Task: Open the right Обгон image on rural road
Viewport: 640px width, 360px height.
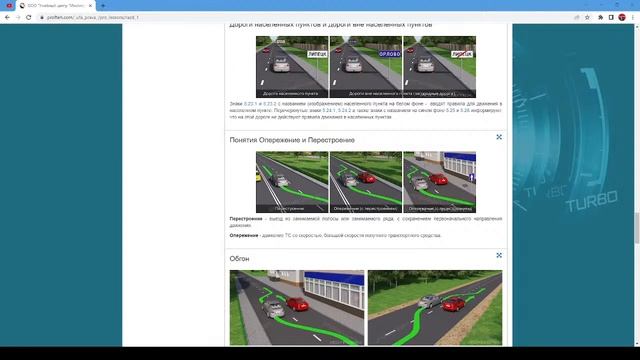Action: pos(435,308)
